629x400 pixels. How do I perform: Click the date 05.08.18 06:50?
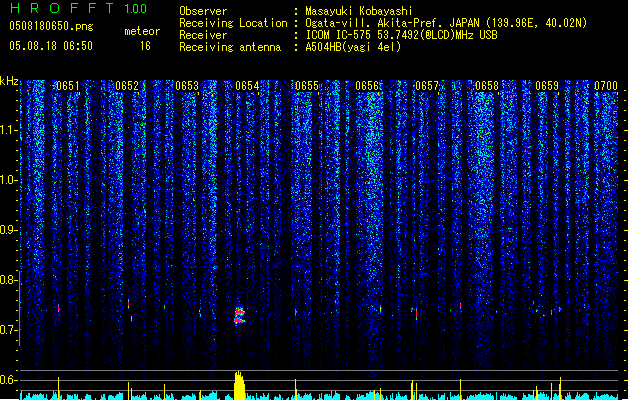51,46
